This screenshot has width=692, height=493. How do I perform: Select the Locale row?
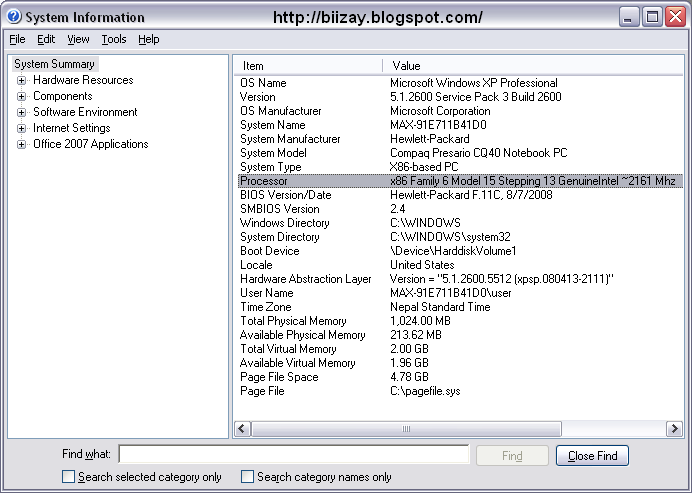(459, 265)
